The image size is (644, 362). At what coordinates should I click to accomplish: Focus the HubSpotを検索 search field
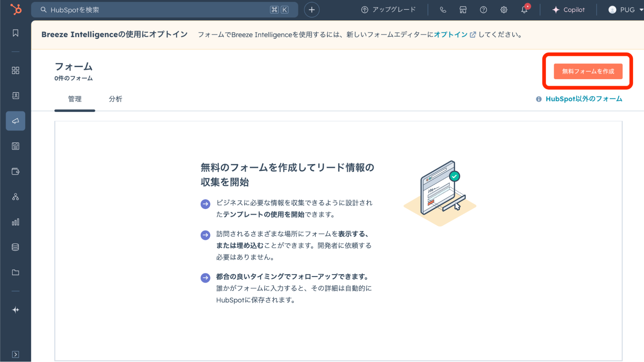coord(165,10)
